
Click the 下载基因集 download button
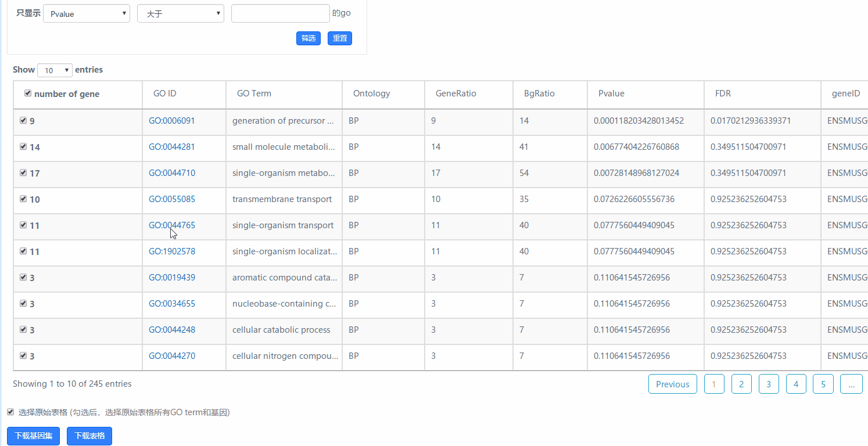pos(33,436)
